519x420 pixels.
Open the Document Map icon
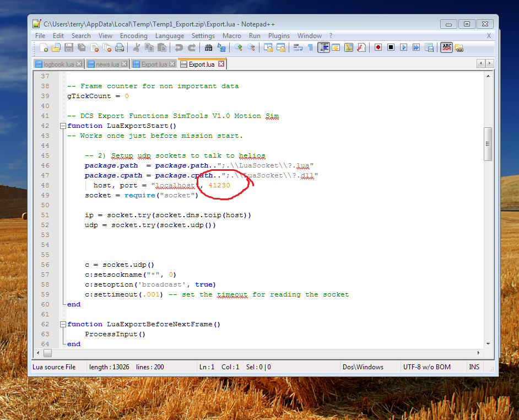[349, 48]
